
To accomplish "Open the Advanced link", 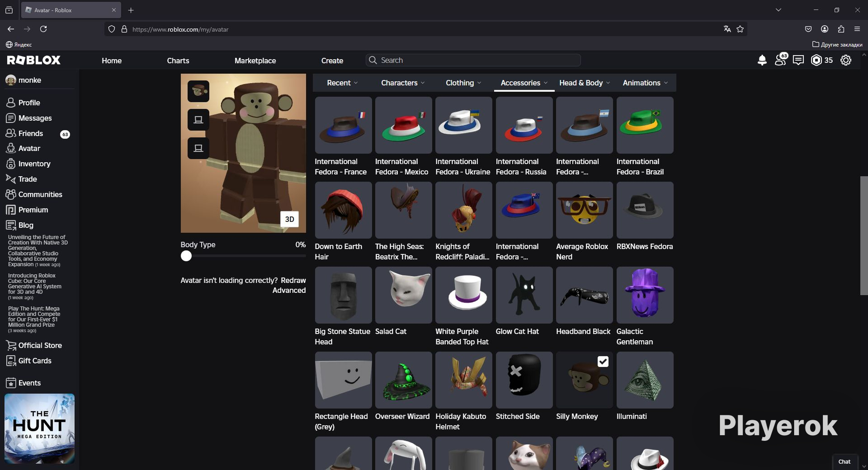I will coord(289,290).
